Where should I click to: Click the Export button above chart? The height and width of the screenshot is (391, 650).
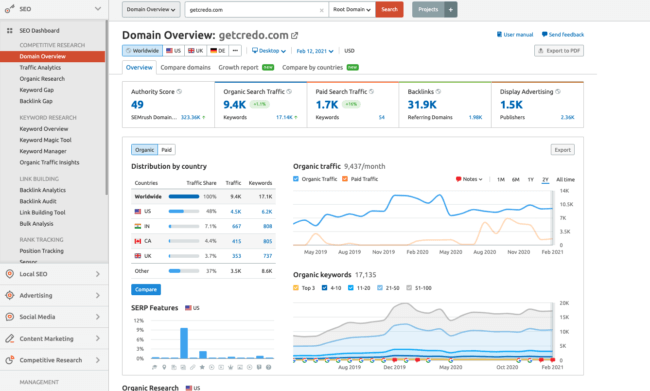tap(563, 150)
